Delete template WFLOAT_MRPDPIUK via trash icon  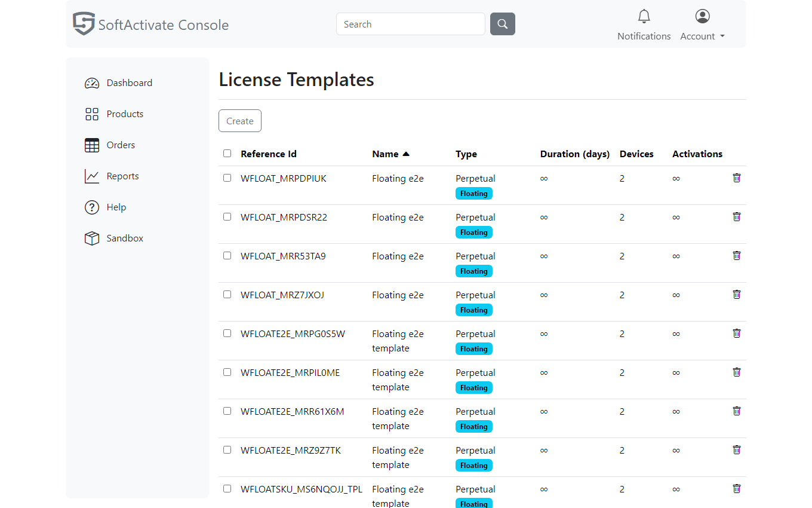(737, 178)
